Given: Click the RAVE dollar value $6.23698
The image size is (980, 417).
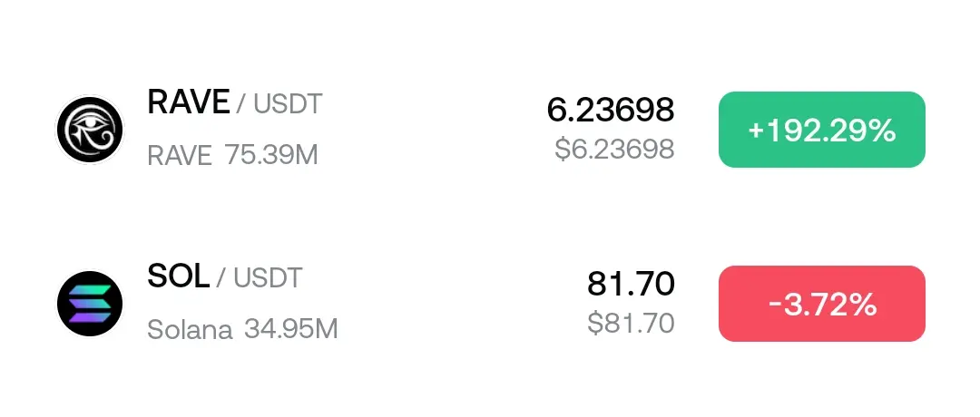Looking at the screenshot, I should click(x=614, y=149).
